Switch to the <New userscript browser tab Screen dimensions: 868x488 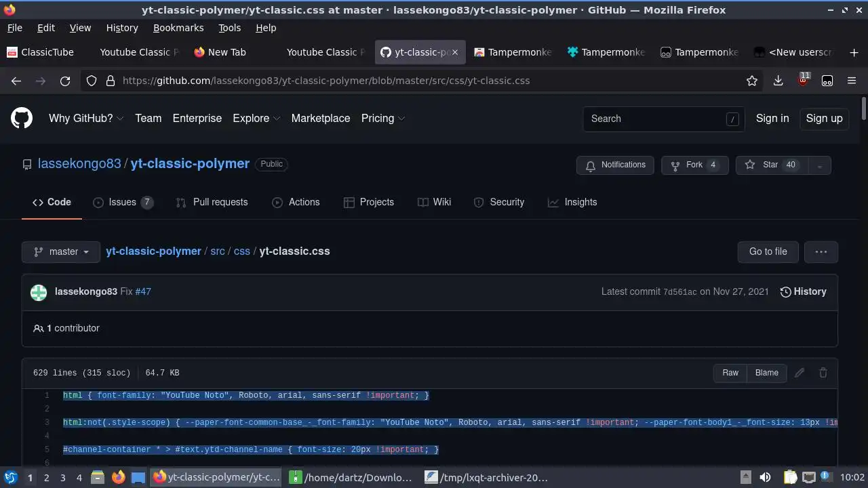795,52
